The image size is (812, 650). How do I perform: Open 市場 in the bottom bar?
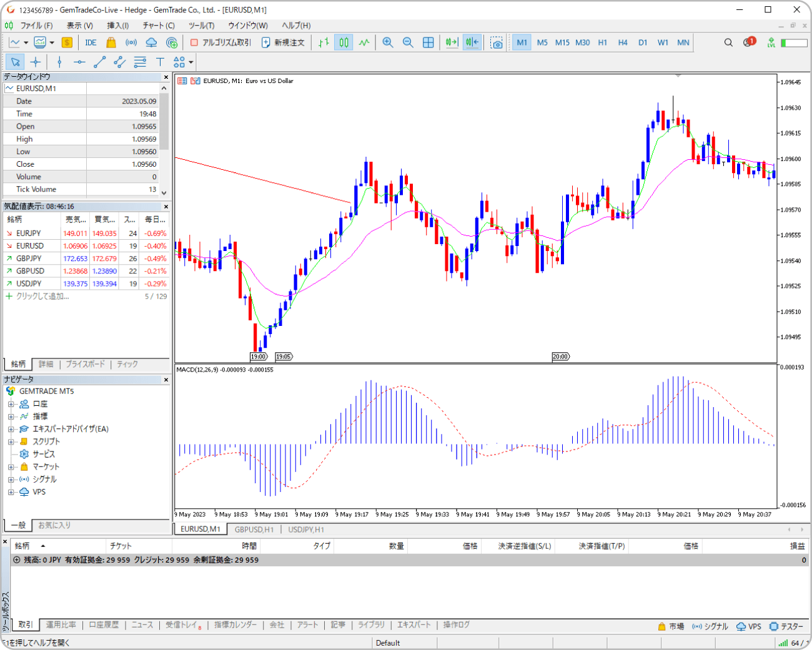[x=671, y=626]
